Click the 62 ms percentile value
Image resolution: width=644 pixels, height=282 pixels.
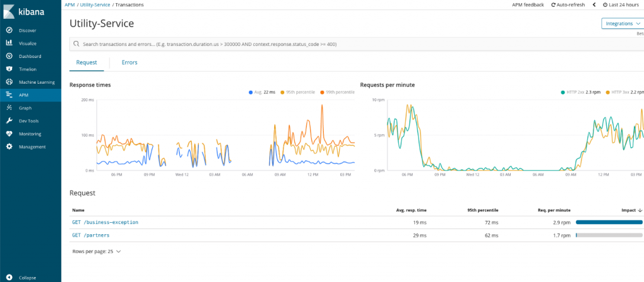click(492, 235)
